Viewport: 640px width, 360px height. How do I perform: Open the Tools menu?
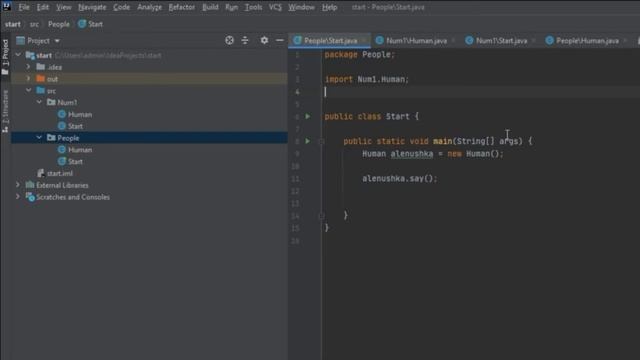(x=253, y=7)
